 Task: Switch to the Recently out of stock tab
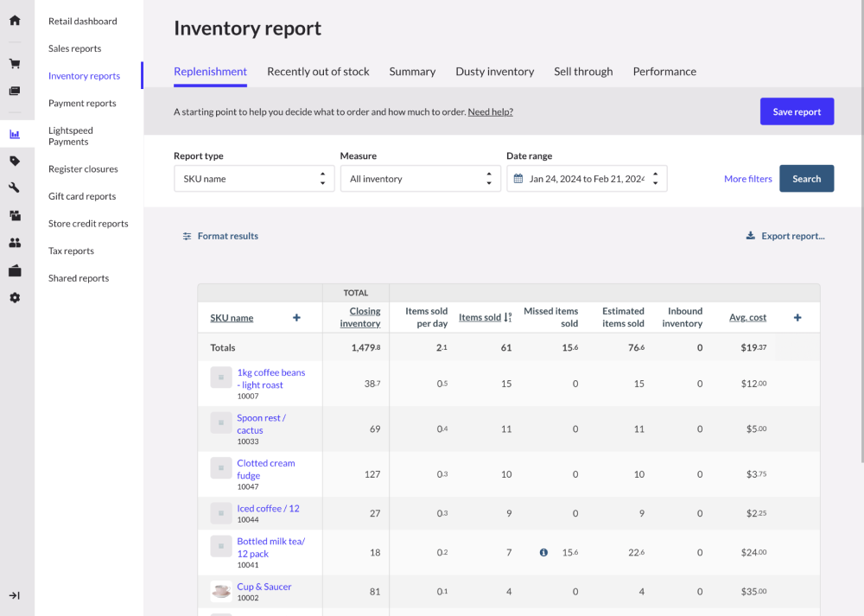click(318, 72)
